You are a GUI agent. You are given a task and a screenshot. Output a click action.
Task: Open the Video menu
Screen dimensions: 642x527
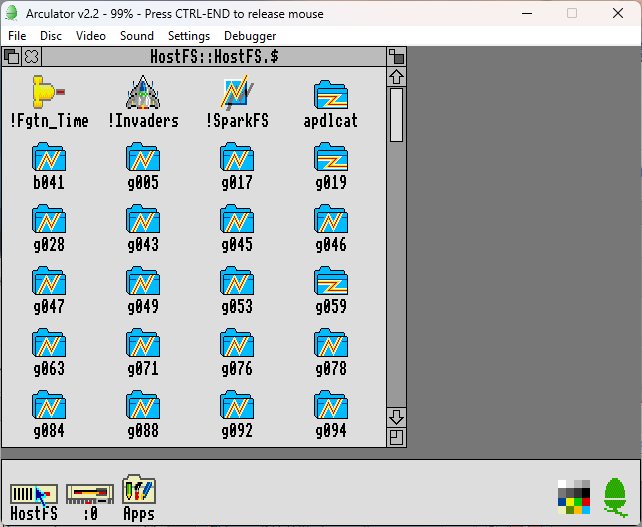(x=91, y=36)
